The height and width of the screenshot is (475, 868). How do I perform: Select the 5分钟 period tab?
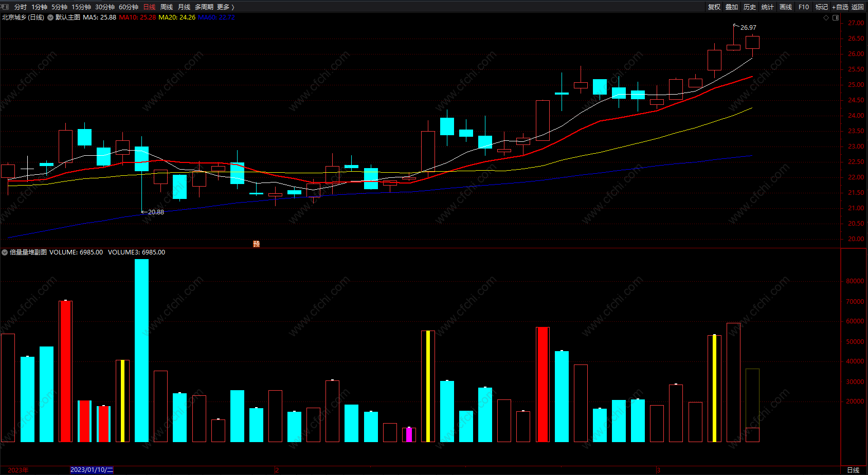click(59, 7)
